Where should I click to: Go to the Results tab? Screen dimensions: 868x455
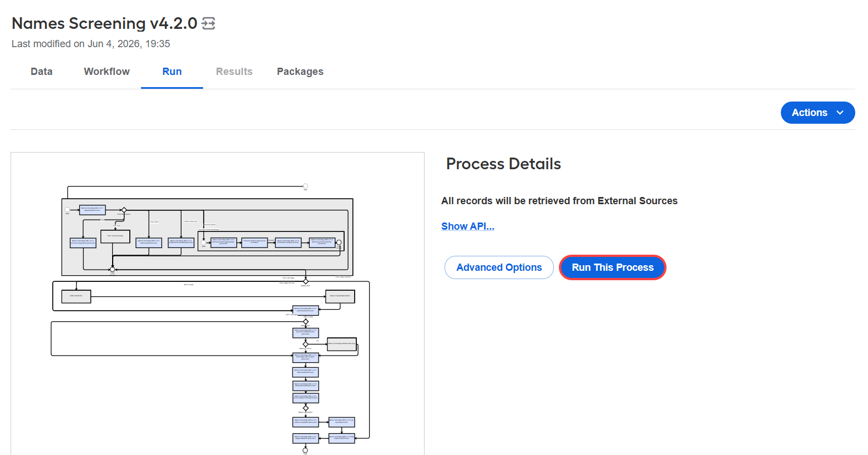point(234,72)
